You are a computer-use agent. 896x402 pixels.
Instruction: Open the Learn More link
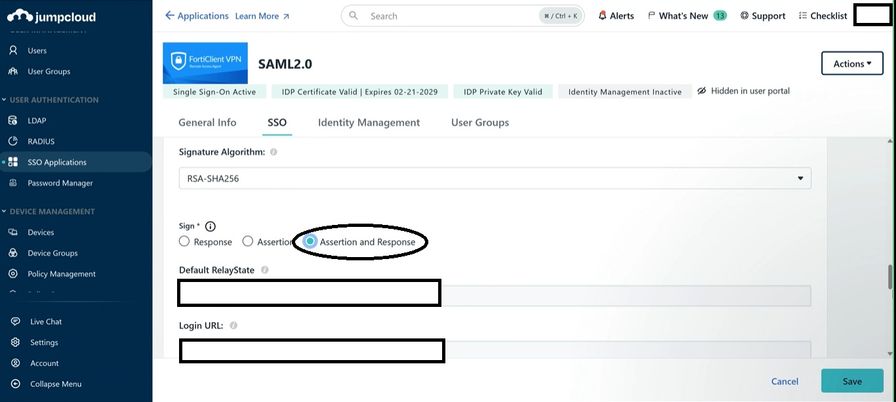point(262,16)
